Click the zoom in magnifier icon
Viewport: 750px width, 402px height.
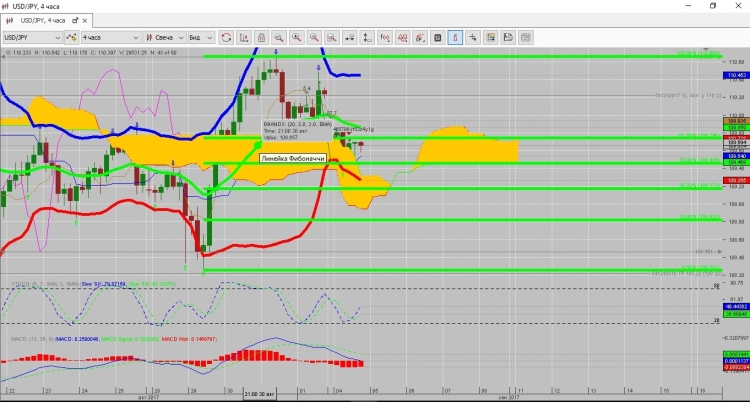click(297, 37)
